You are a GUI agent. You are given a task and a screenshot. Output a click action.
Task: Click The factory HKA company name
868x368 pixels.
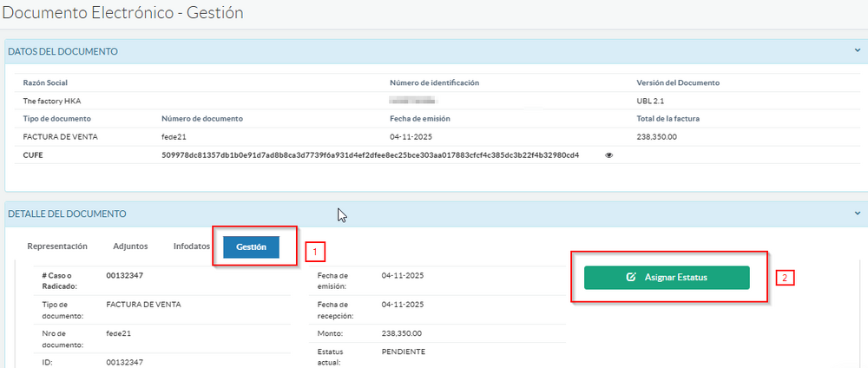pos(52,101)
